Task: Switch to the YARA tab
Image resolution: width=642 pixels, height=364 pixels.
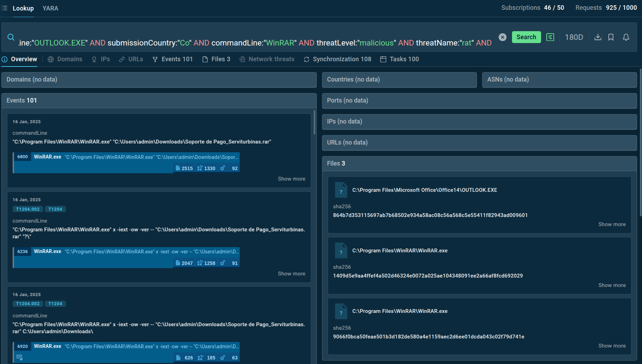Action: (50, 8)
